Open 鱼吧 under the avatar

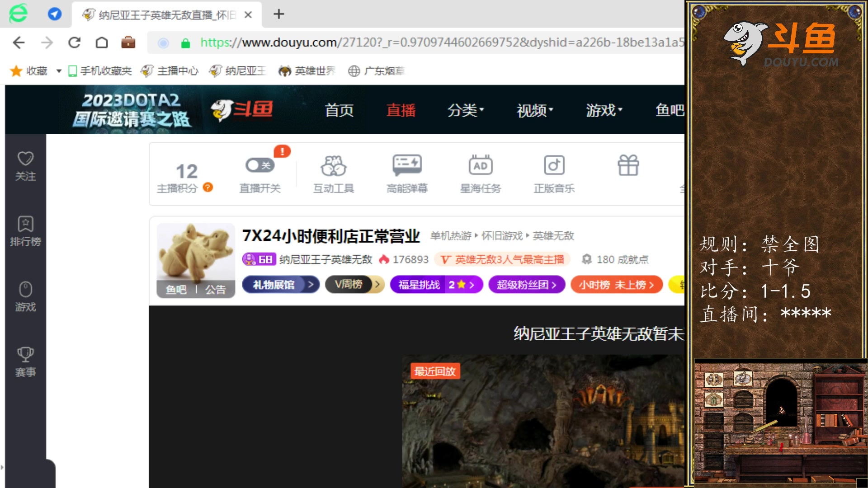pos(176,290)
